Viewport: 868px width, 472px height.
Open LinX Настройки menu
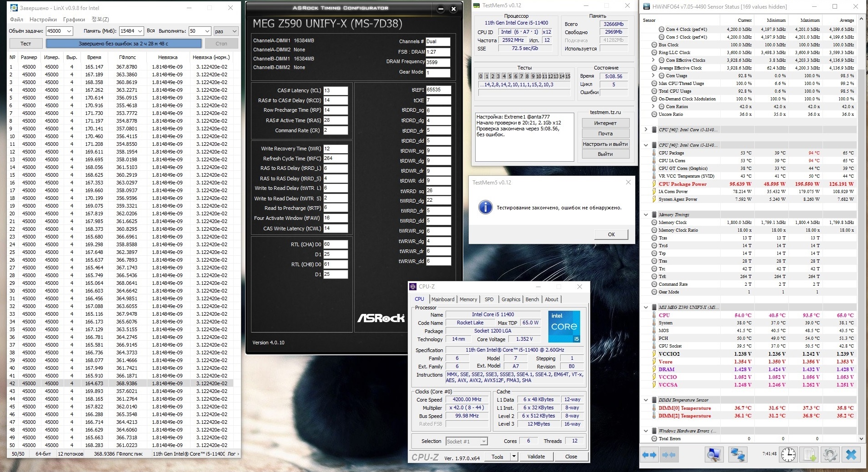coord(43,20)
